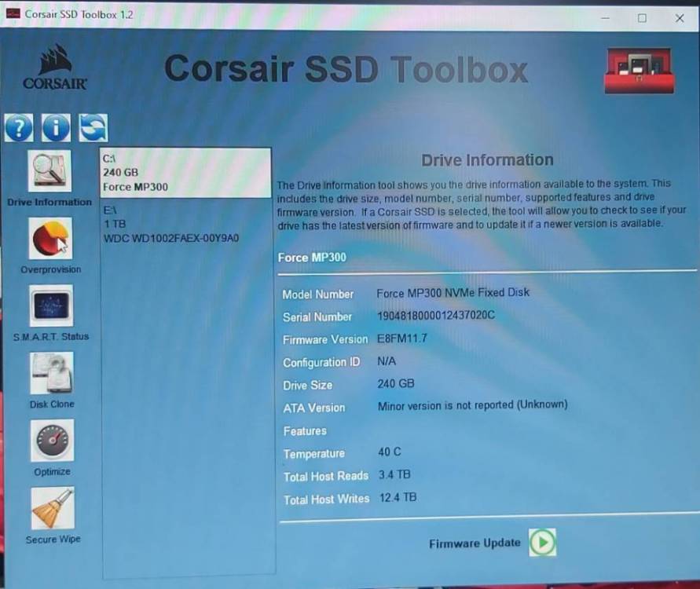Click Total Host Reads value 3.4 TB
The image size is (700, 589).
394,475
